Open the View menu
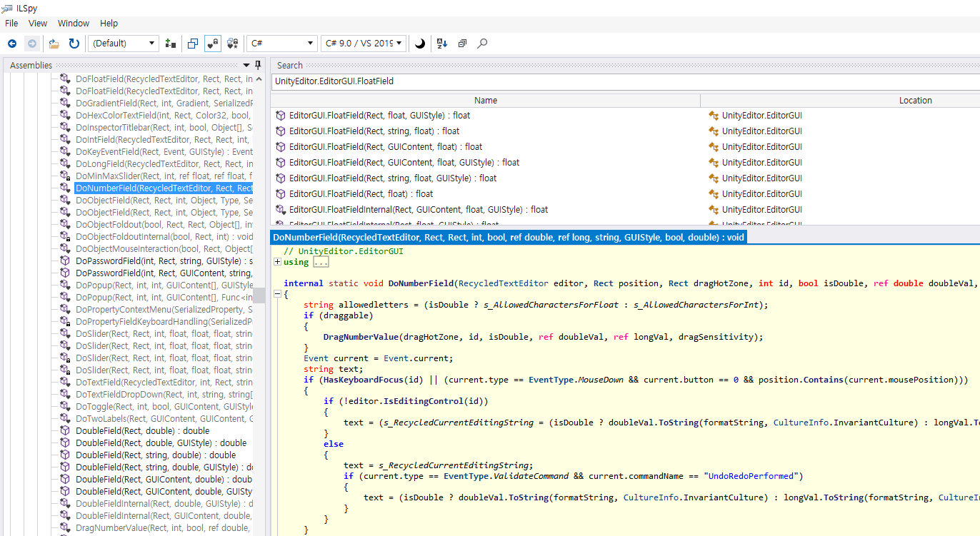This screenshot has height=536, width=980. click(x=38, y=24)
